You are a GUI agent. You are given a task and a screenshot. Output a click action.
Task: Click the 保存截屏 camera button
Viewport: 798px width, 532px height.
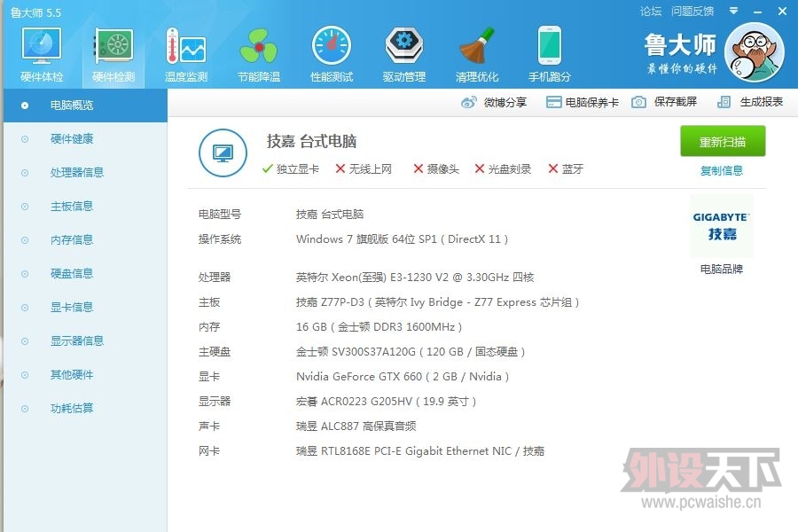(664, 102)
